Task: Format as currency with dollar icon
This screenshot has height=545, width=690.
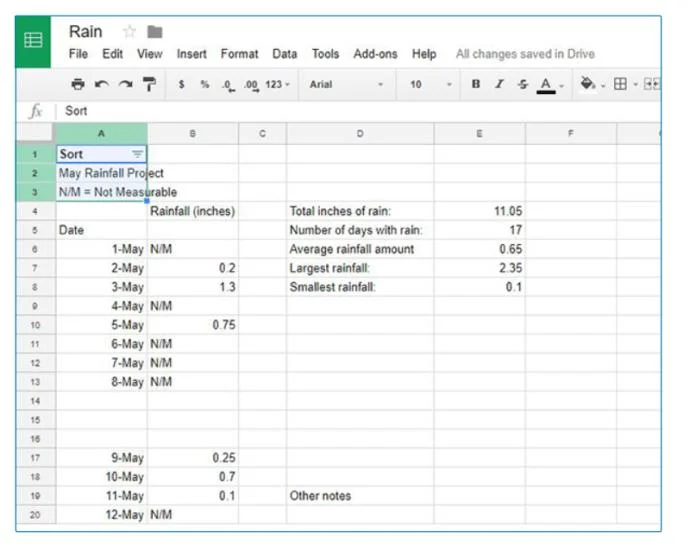Action: point(181,84)
